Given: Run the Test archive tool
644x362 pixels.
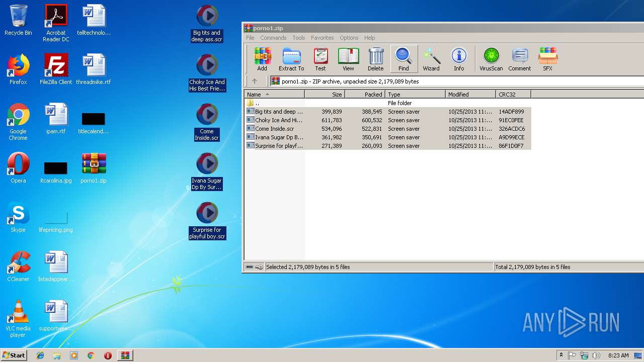Looking at the screenshot, I should click(x=320, y=59).
